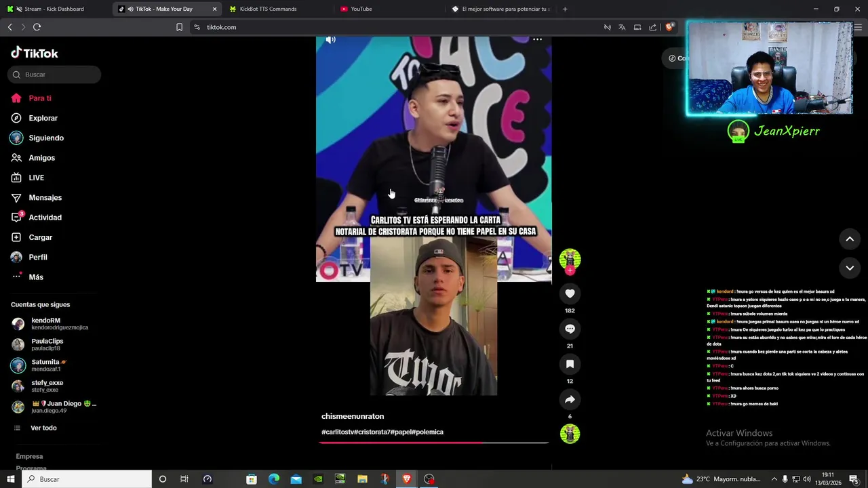
Task: Open the translate page icon
Action: coord(622,27)
